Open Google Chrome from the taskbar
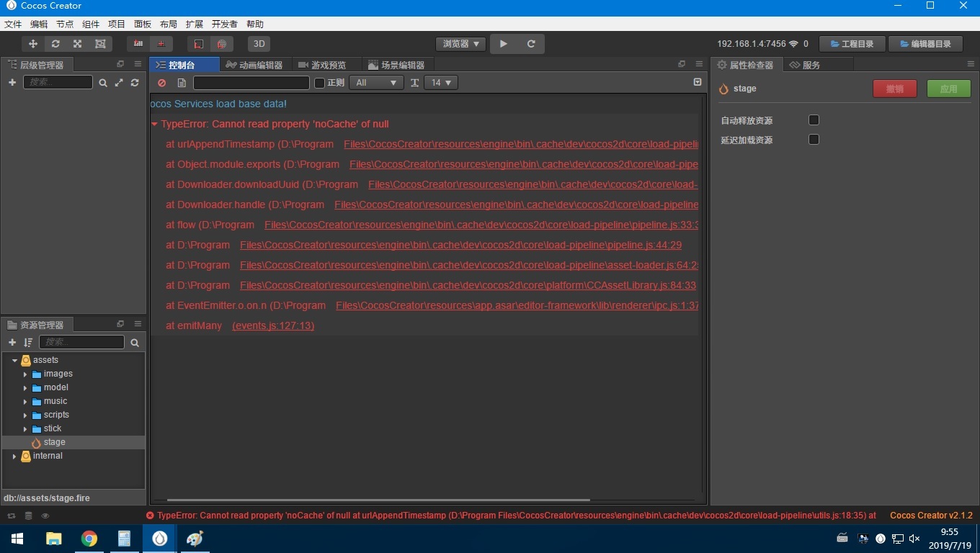 click(x=89, y=539)
